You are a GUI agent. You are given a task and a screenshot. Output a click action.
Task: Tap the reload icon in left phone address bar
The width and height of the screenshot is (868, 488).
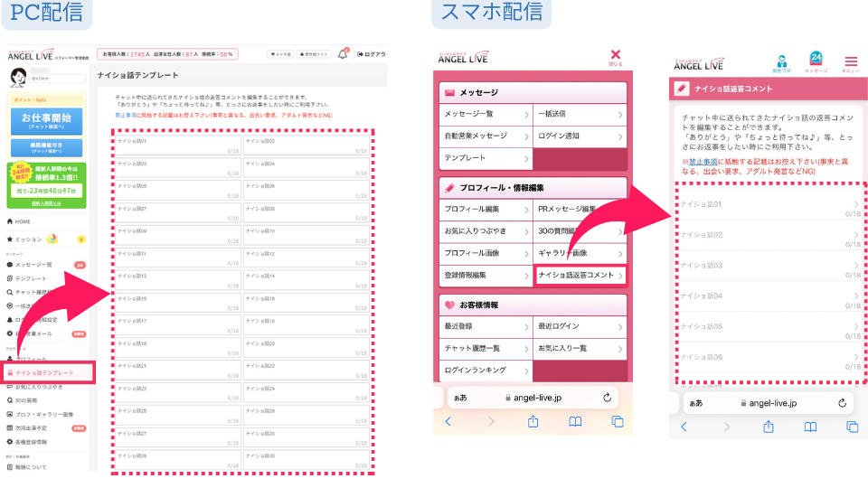[607, 397]
